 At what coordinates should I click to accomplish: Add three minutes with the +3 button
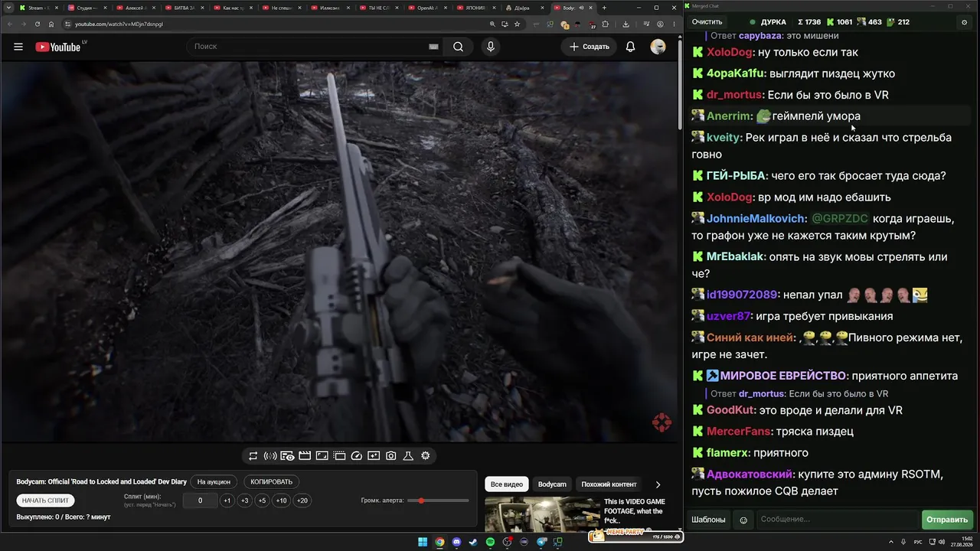(244, 500)
